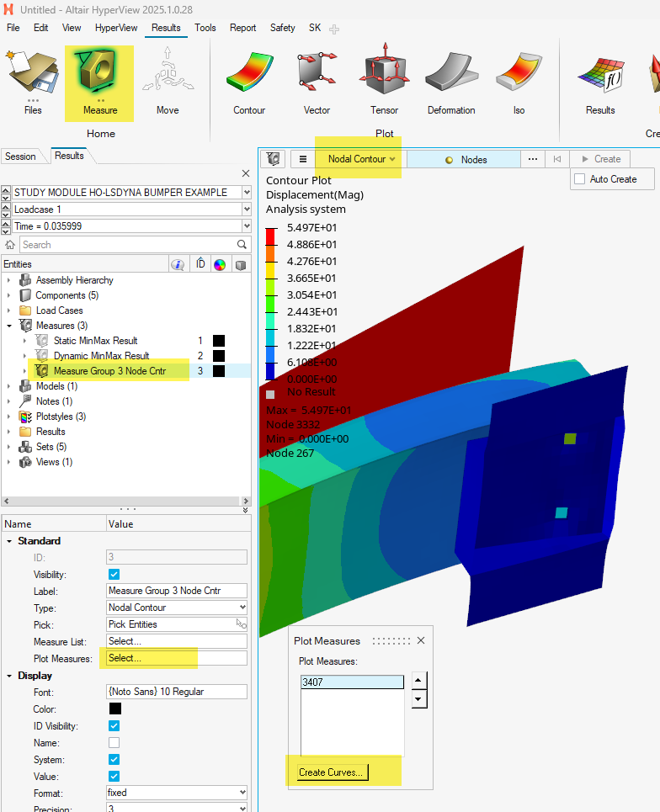The height and width of the screenshot is (812, 660).
Task: Expand the Assembly Hierarchy tree node
Action: coord(8,280)
